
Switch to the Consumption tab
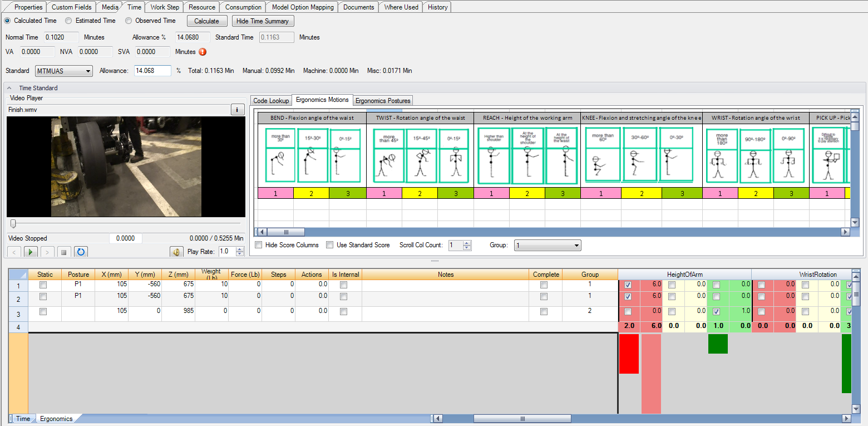coord(243,7)
